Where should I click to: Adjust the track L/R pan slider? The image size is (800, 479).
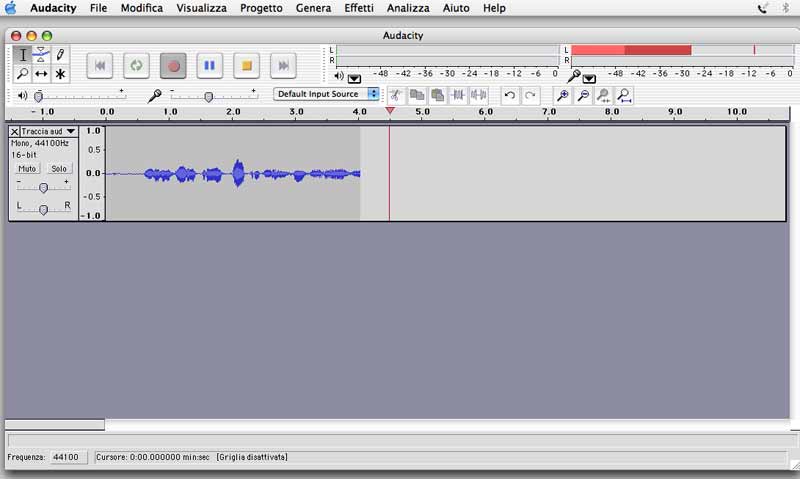43,209
